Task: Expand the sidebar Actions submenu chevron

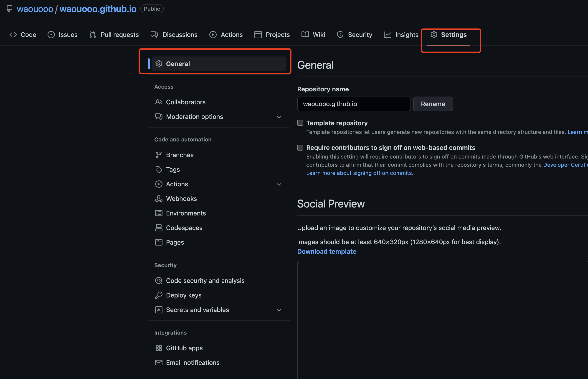Action: pyautogui.click(x=279, y=184)
